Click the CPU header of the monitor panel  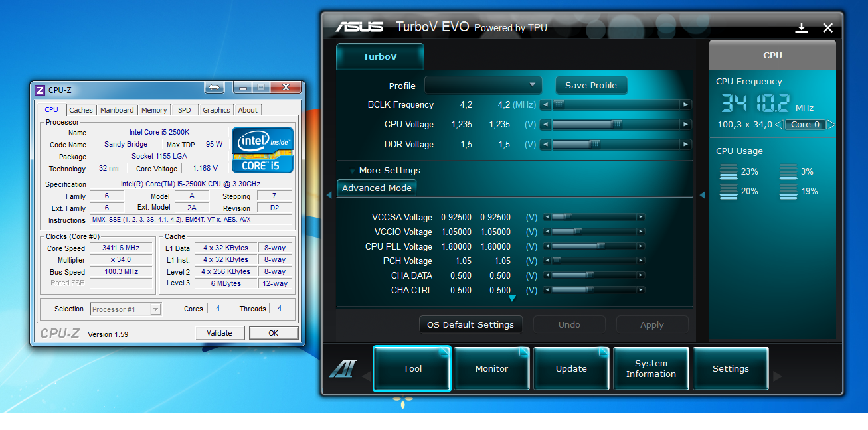773,55
